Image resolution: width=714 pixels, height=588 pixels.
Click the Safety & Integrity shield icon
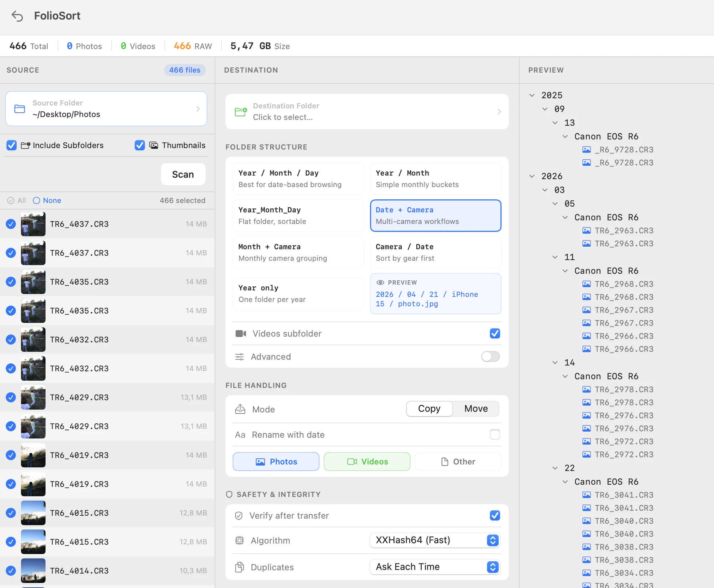(229, 494)
